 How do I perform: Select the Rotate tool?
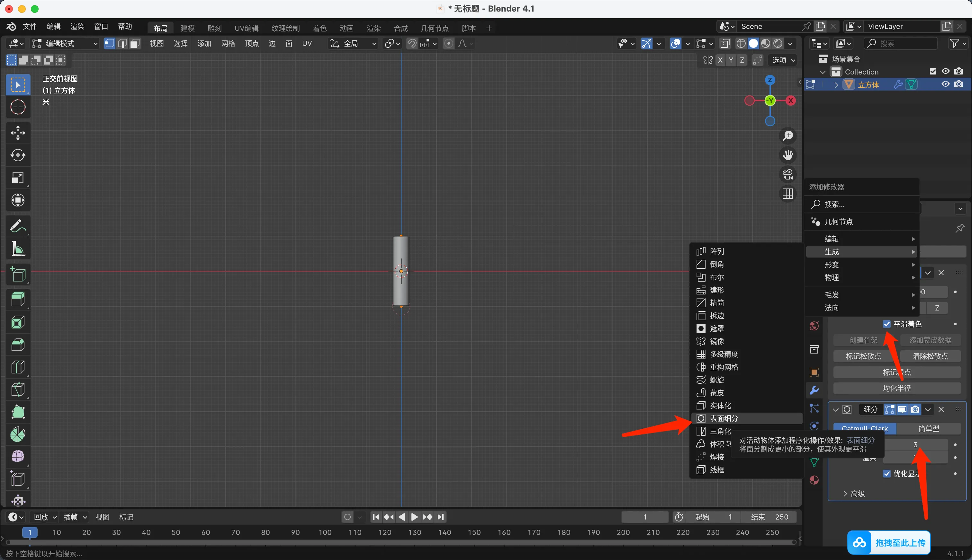18,155
